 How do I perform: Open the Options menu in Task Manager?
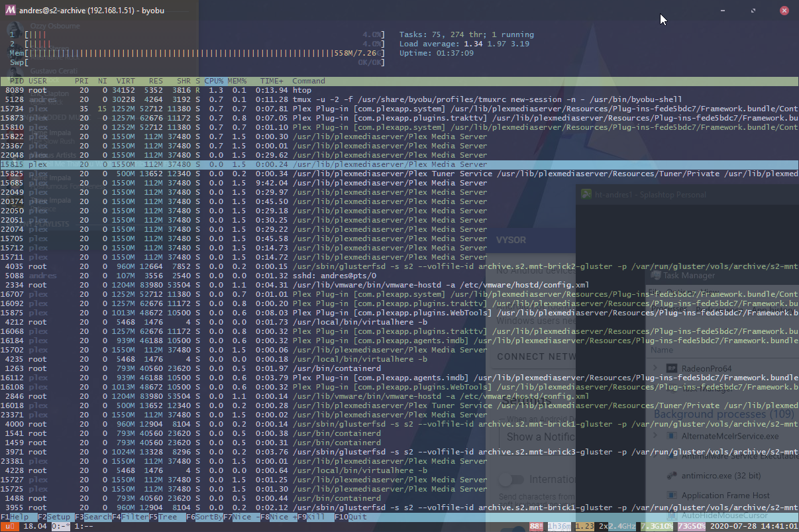[678, 292]
